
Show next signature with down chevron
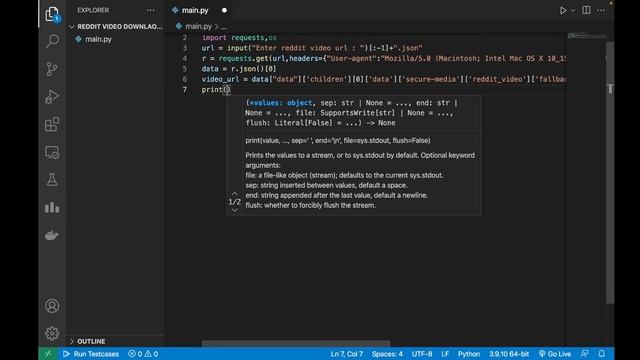[x=235, y=210]
